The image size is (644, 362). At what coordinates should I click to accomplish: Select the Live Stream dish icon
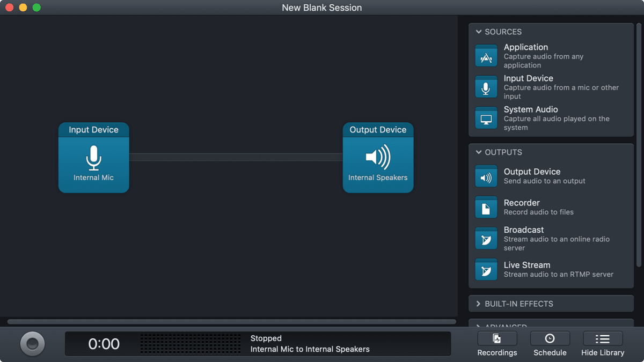486,269
